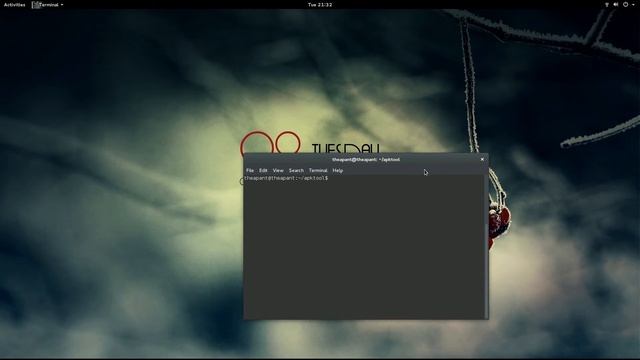The image size is (640, 360).
Task: Open the View menu in terminal
Action: 278,171
